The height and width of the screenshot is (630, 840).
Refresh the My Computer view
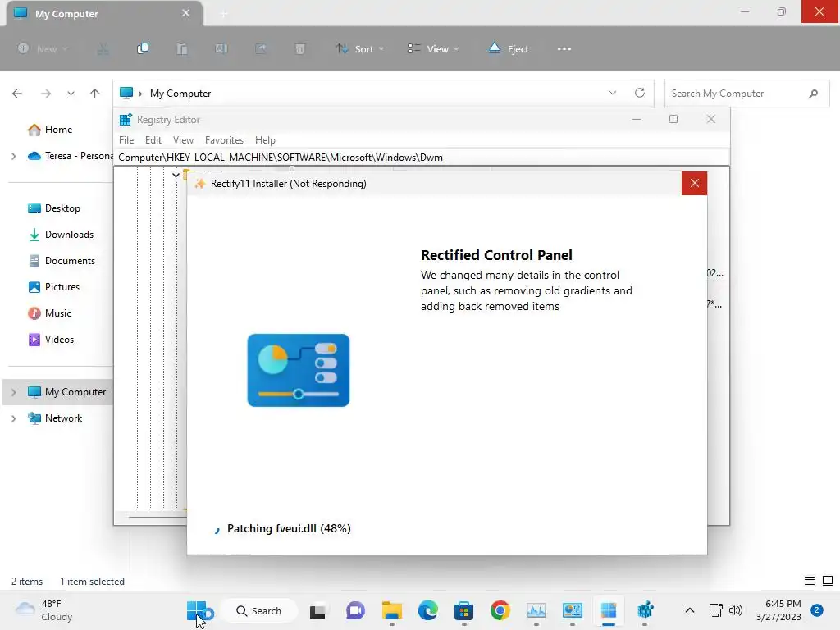[640, 93]
